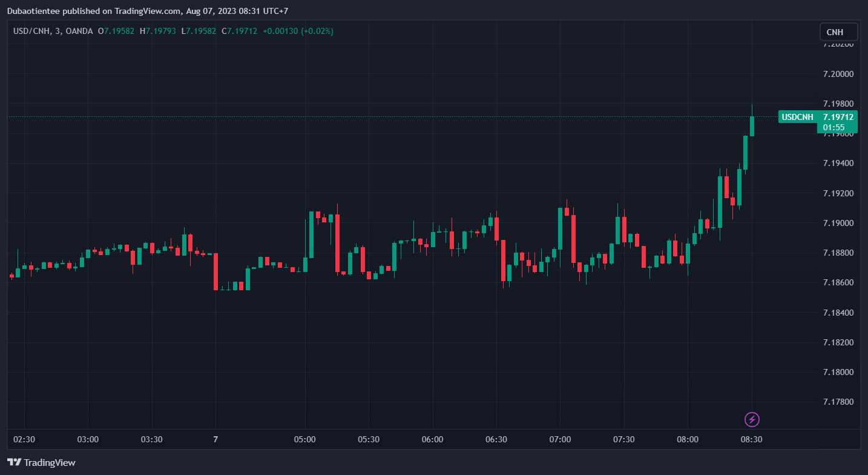Click the 08:30 time axis label
Screen dimensions: 868x475
[x=751, y=439]
